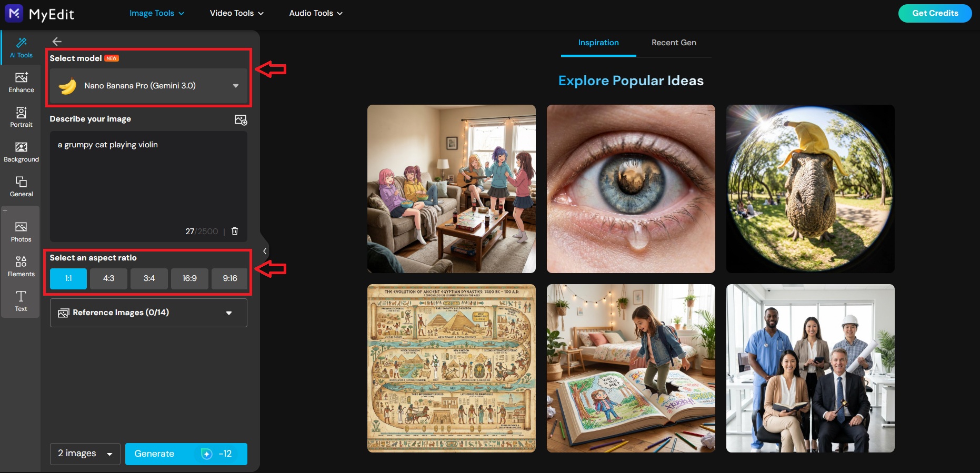Select the 16:9 aspect ratio

pos(189,278)
